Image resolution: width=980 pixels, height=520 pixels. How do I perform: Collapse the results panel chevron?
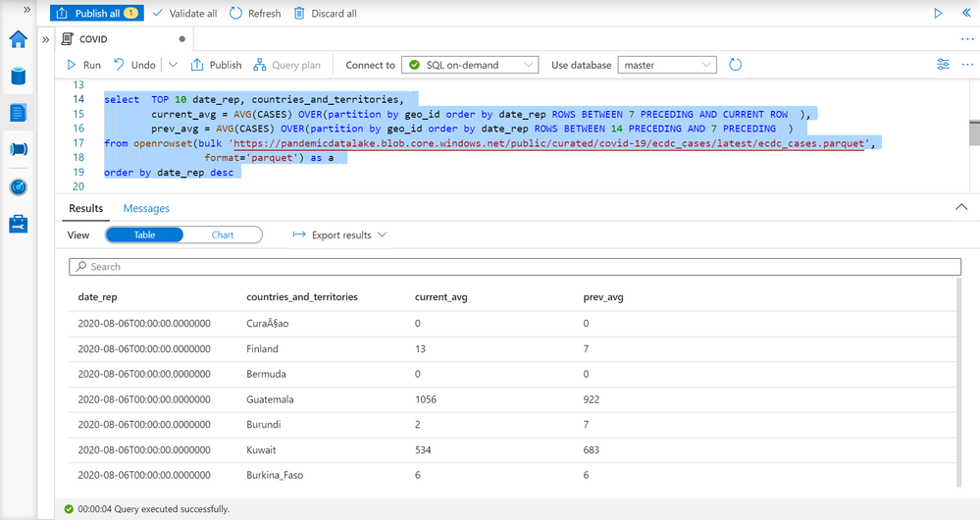pos(961,207)
